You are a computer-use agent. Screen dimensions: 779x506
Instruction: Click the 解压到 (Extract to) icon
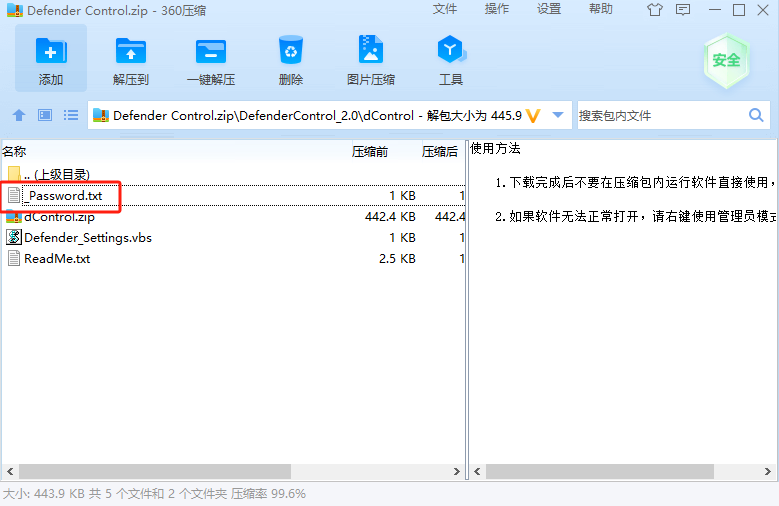tap(131, 51)
